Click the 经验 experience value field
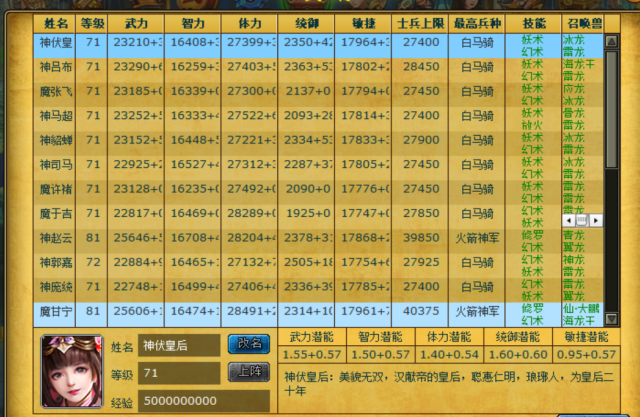640x417 pixels. coord(203,400)
